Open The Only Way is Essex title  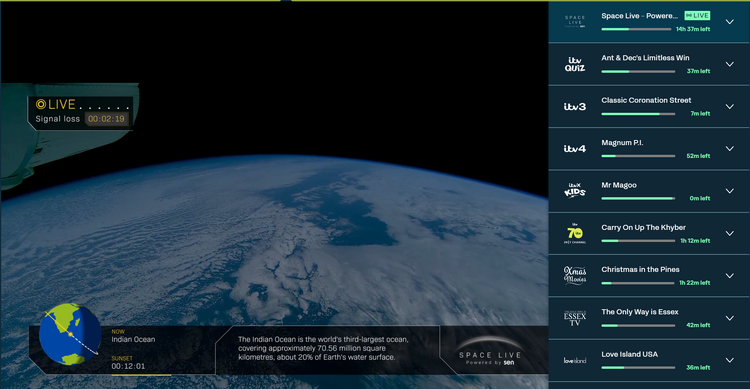[640, 312]
